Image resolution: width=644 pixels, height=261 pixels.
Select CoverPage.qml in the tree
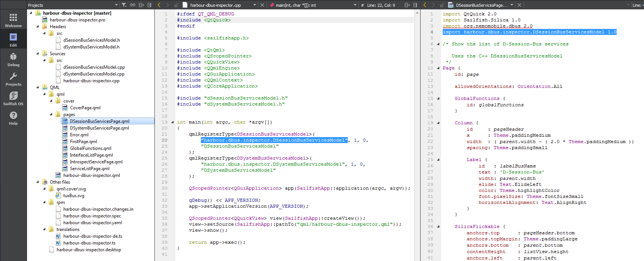pyautogui.click(x=85, y=107)
